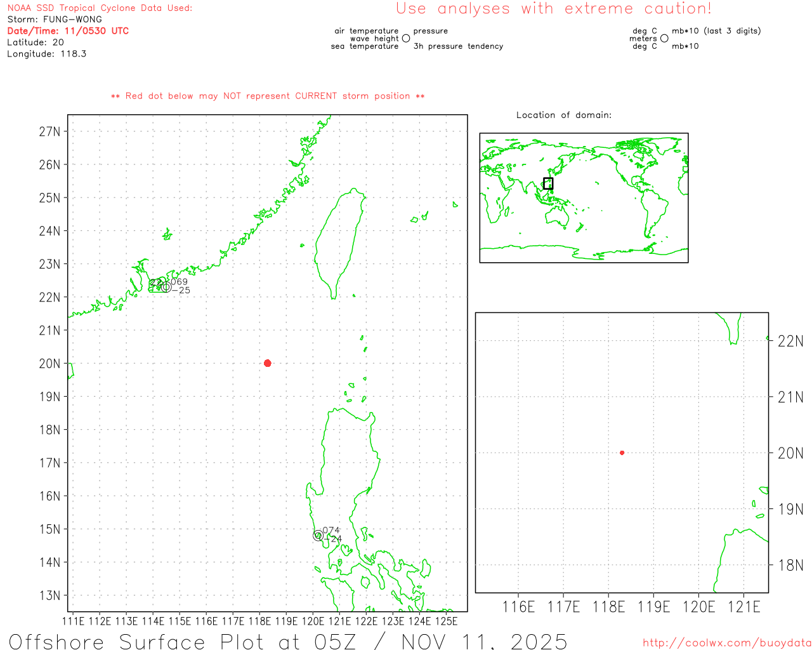Click the NOAA SSD Tropical Cyclone Data heading

click(100, 8)
